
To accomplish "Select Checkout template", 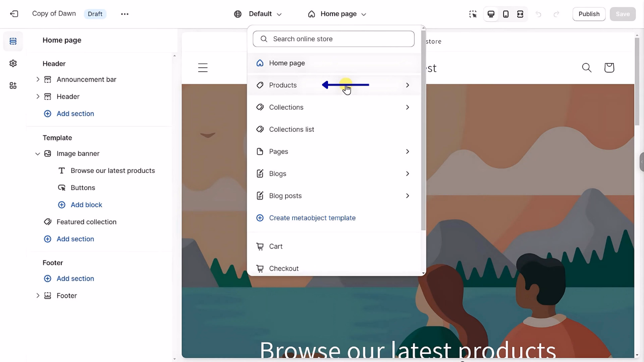I will 334,268.
